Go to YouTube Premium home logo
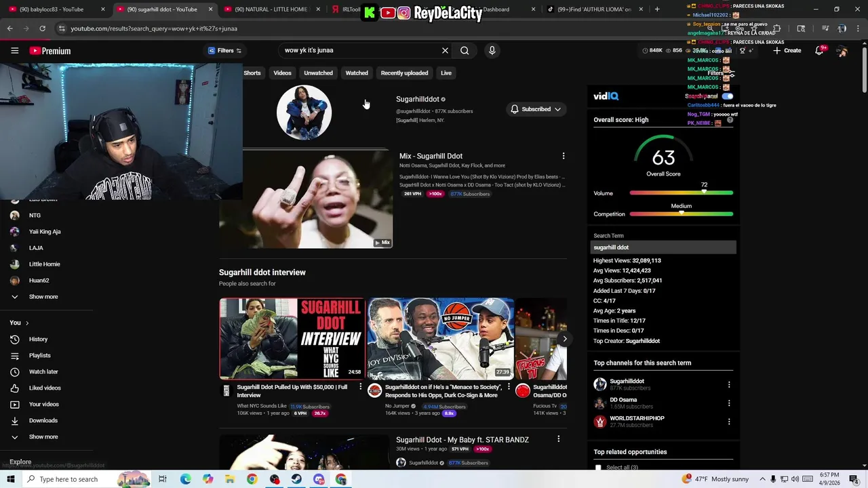868x488 pixels. point(50,51)
